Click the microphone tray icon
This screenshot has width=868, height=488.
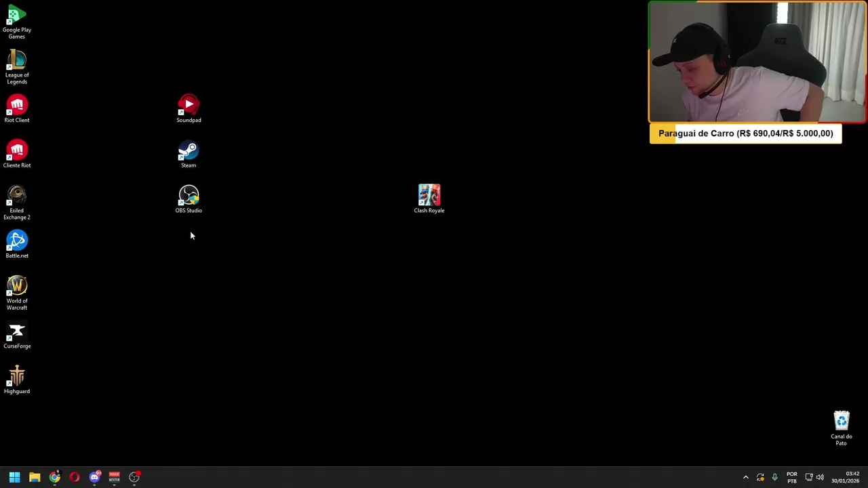click(774, 477)
